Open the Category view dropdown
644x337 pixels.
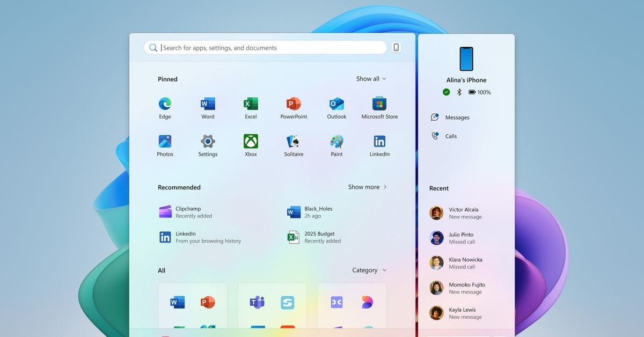pos(369,270)
